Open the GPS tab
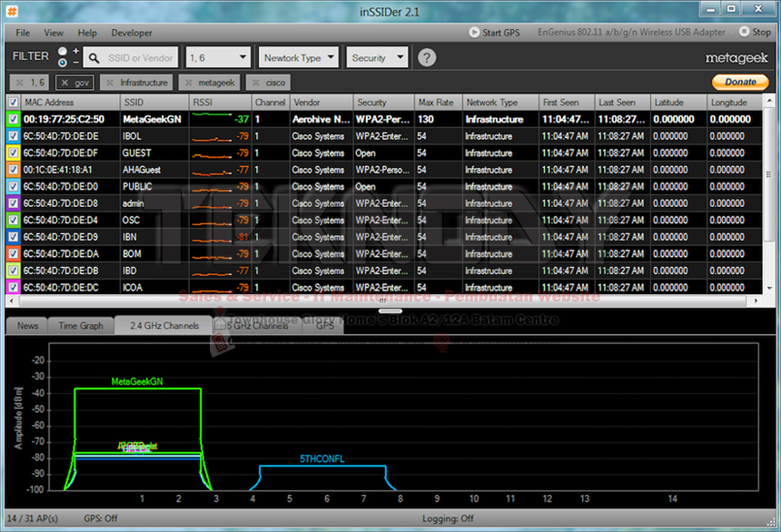The image size is (781, 532). 325,326
